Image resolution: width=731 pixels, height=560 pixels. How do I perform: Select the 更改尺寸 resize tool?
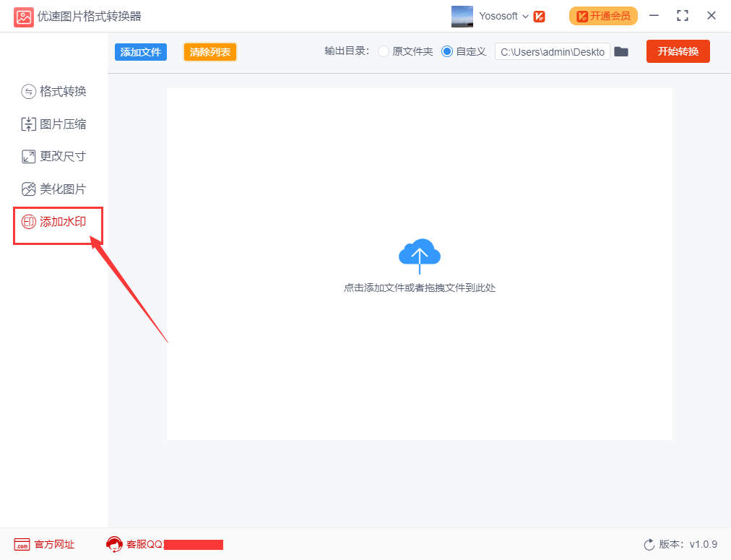[x=54, y=155]
